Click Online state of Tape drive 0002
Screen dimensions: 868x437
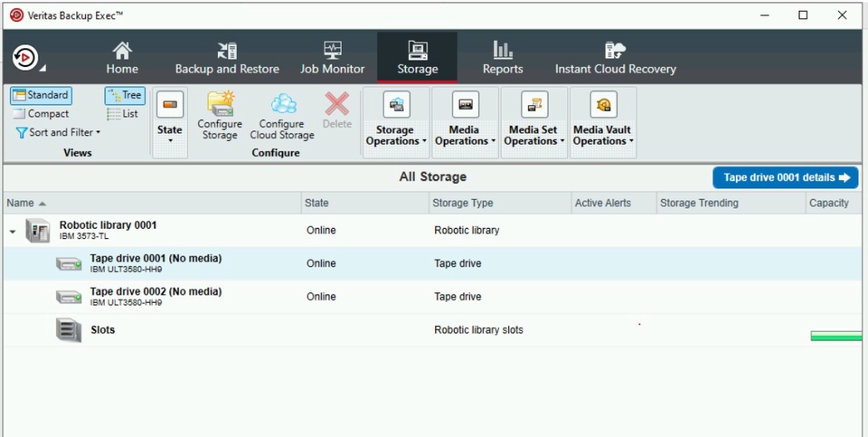(321, 297)
